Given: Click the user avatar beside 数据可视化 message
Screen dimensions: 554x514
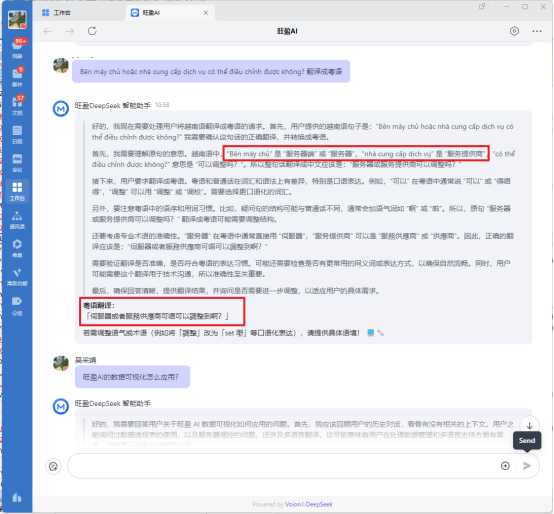Looking at the screenshot, I should click(61, 364).
